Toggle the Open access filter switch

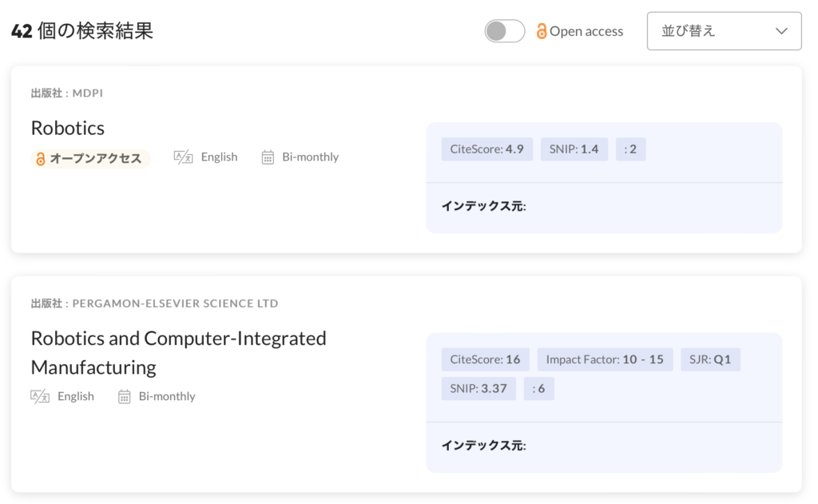504,31
